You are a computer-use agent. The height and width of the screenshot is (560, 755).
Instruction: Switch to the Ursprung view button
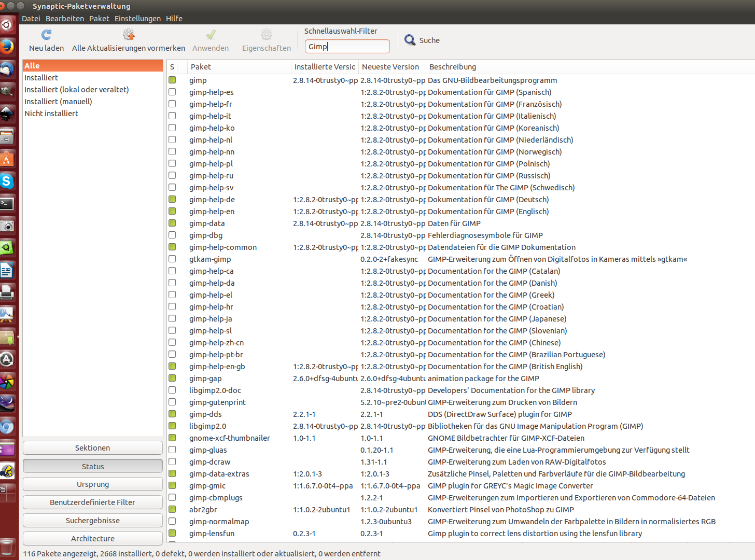[93, 484]
